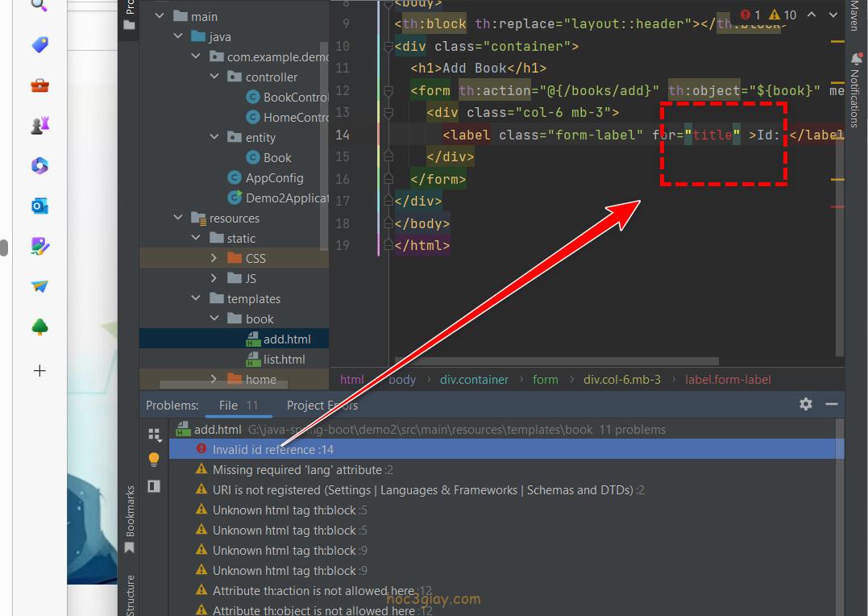This screenshot has height=616, width=868.
Task: Open the shopping tag sidebar icon
Action: tap(39, 44)
